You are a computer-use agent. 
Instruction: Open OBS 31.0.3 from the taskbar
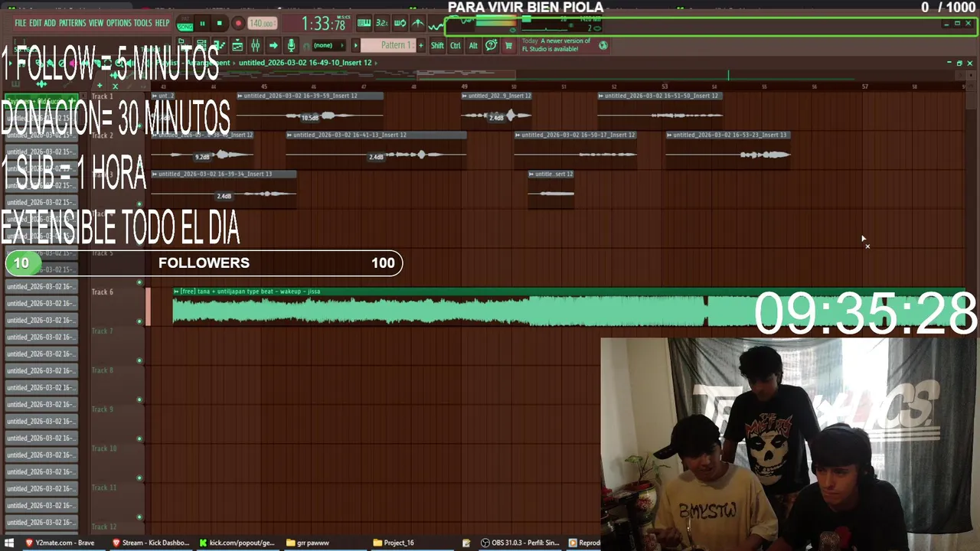click(521, 543)
